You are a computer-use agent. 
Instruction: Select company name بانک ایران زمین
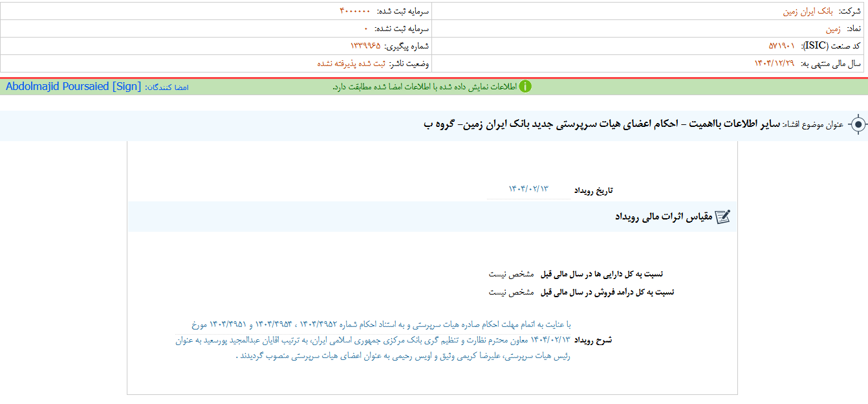(807, 11)
